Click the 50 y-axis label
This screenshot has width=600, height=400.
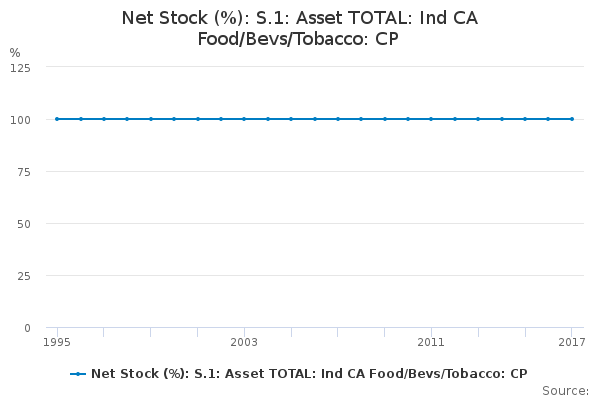click(24, 224)
